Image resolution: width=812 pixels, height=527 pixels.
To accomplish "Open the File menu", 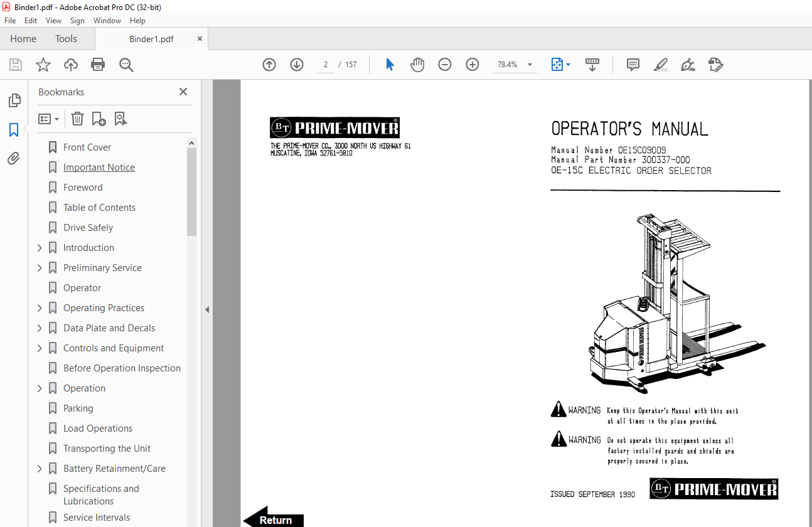I will (x=10, y=21).
